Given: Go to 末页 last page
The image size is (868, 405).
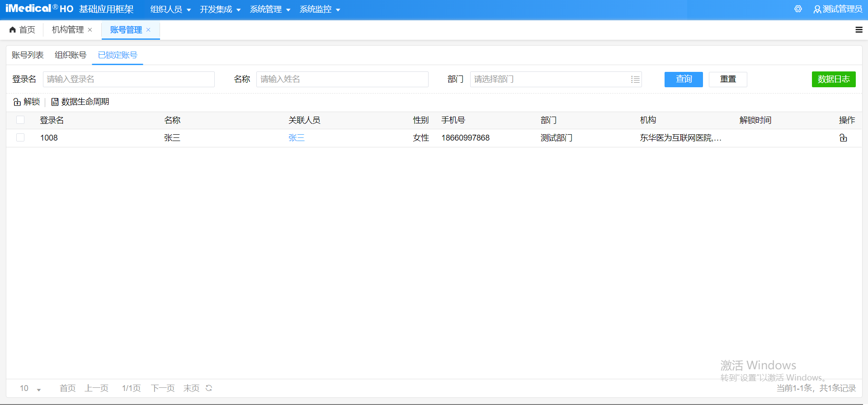Looking at the screenshot, I should 192,388.
